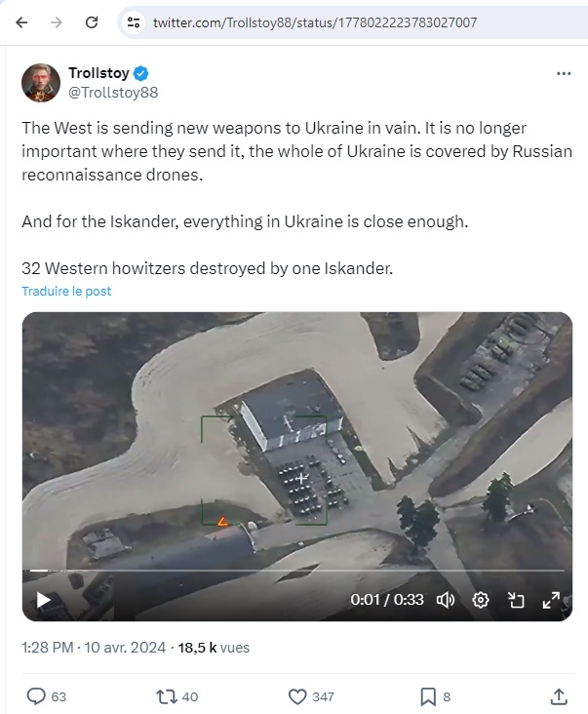Reload the page with refresh icon
588x714 pixels.
[92, 22]
